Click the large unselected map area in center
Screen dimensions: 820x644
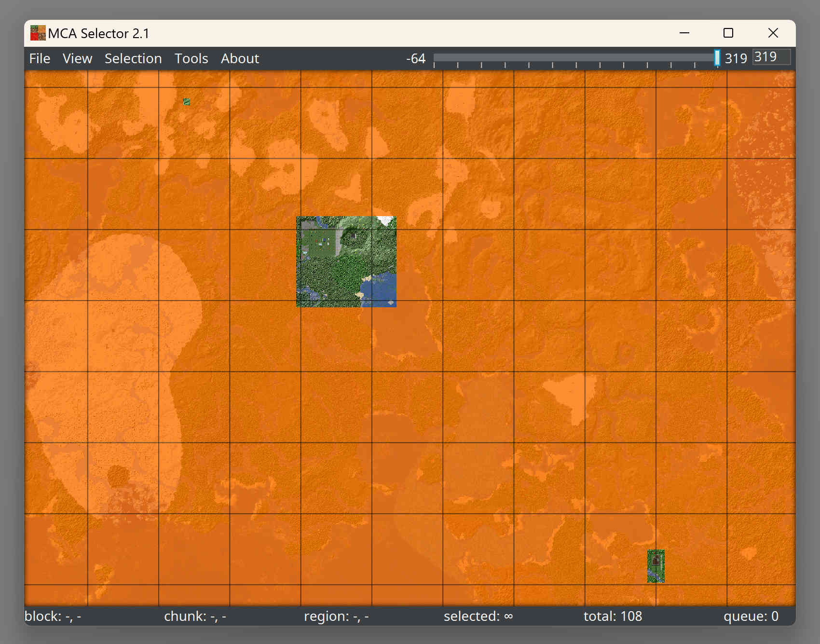(x=346, y=261)
